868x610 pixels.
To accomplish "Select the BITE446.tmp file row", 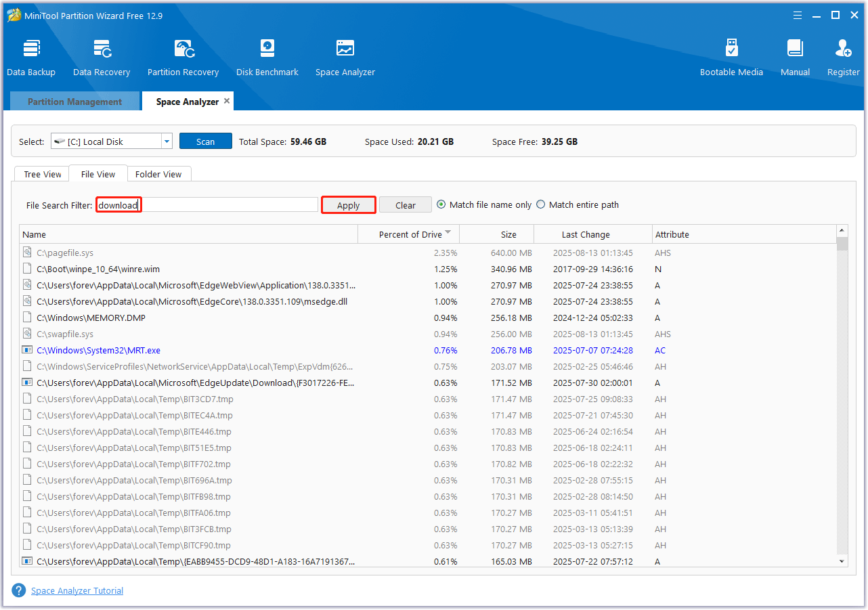I will tap(428, 431).
